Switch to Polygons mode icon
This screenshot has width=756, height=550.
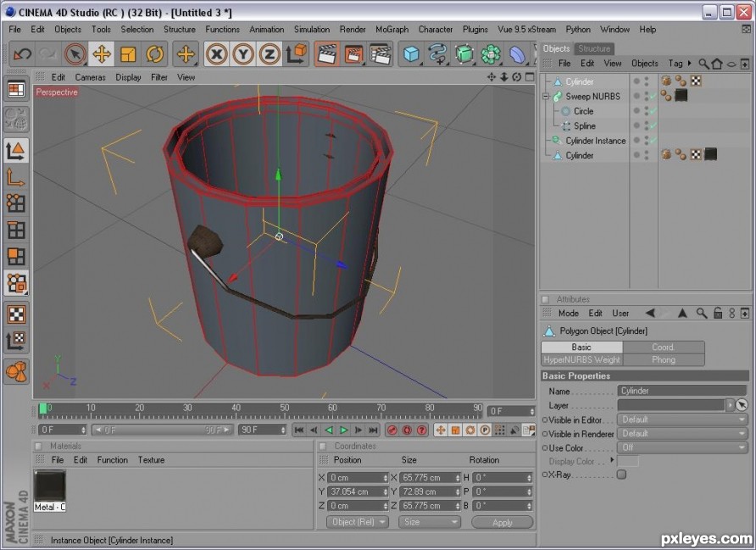(16, 257)
